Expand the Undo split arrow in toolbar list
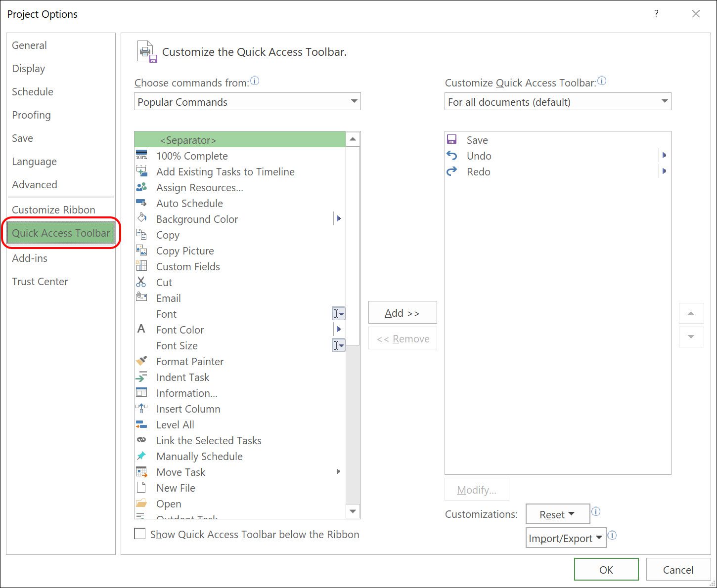Viewport: 717px width, 588px height. point(664,155)
